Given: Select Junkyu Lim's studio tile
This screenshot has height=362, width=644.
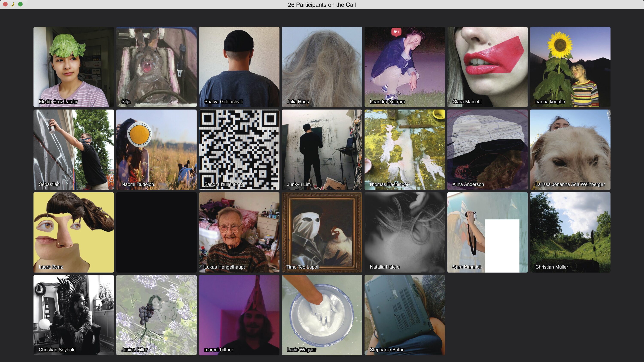Looking at the screenshot, I should point(322,150).
